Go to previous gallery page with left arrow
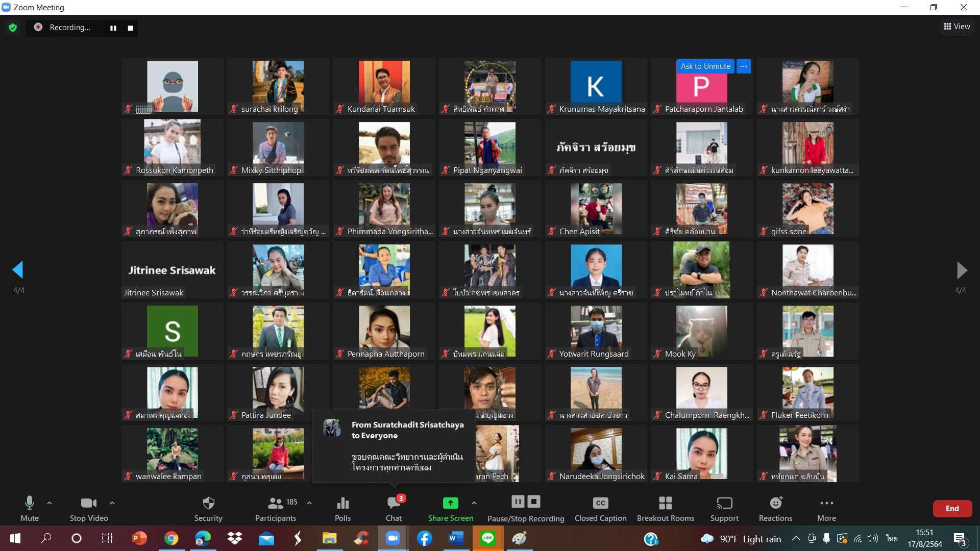The height and width of the screenshot is (551, 980). coord(18,270)
